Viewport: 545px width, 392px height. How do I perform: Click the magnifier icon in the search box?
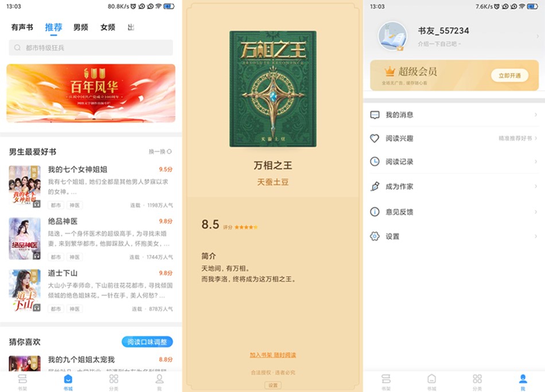tap(17, 48)
